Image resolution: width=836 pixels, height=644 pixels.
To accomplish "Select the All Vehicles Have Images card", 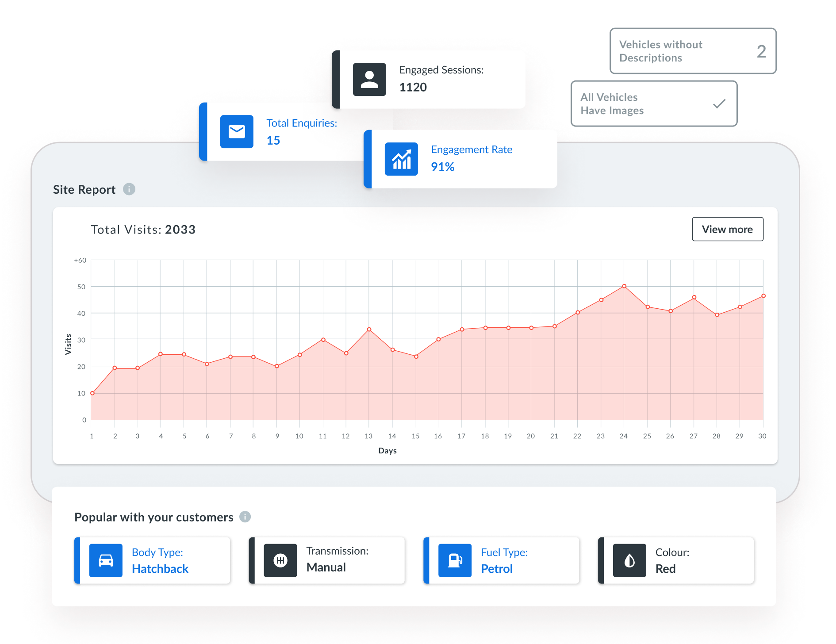I will [x=654, y=104].
